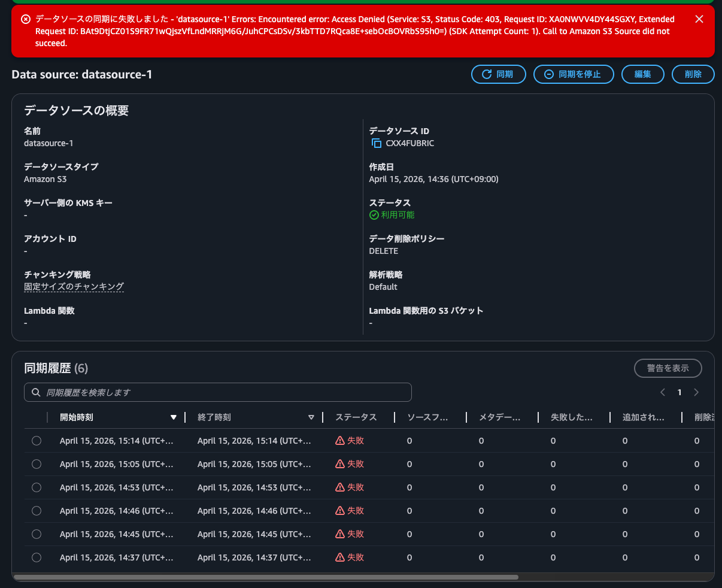Select the radio button for the 14:46 sync

click(x=36, y=510)
